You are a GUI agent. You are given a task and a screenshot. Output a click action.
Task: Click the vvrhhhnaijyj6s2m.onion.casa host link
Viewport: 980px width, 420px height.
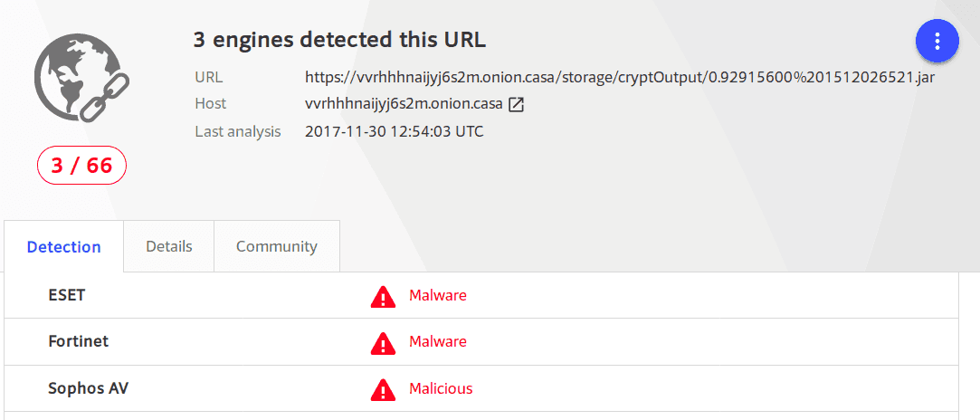pyautogui.click(x=402, y=104)
